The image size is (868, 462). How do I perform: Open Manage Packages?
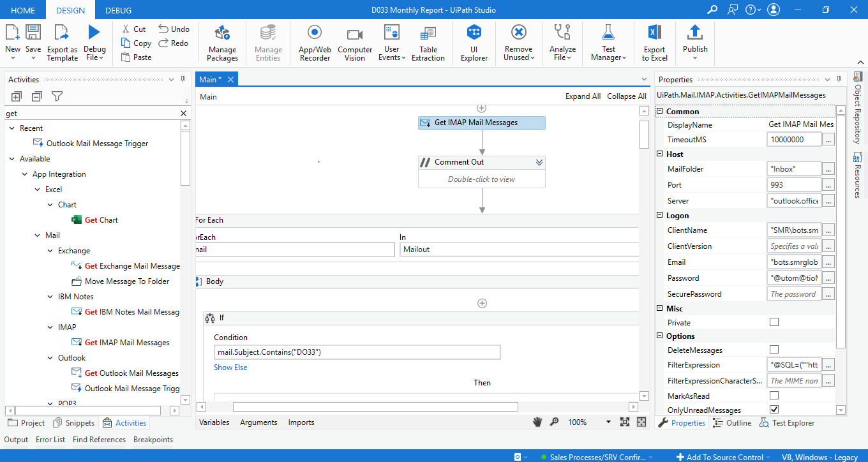(x=222, y=43)
